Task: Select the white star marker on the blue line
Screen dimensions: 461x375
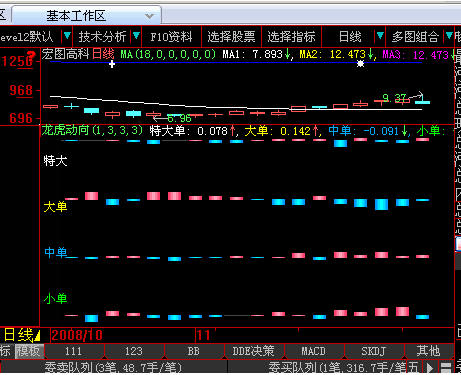Action: [x=360, y=63]
